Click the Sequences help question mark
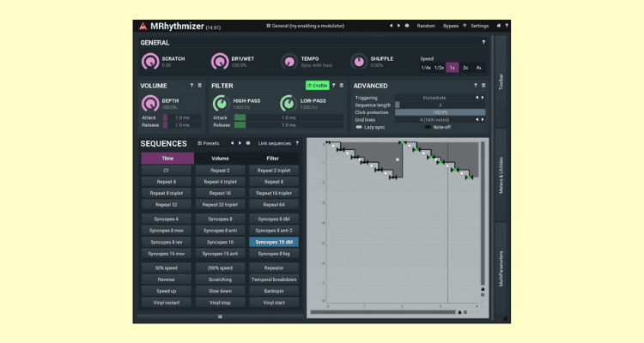Image resolution: width=644 pixels, height=343 pixels. (297, 143)
